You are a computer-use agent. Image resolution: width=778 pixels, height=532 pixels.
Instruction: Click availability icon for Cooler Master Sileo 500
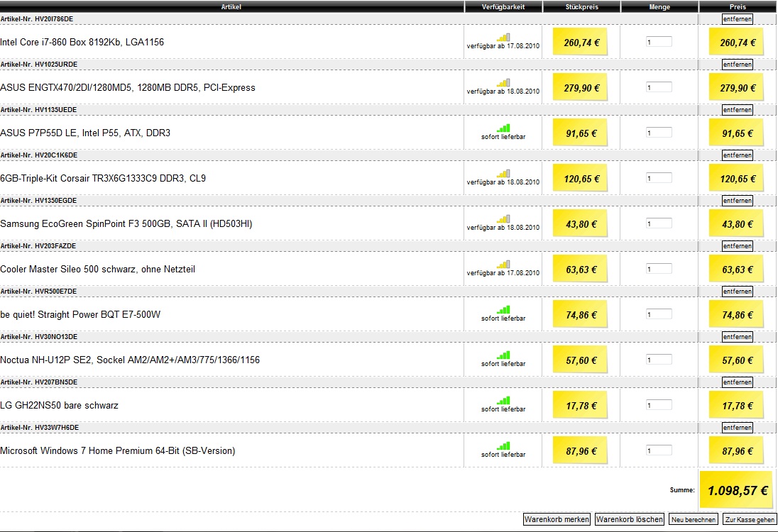coord(503,265)
